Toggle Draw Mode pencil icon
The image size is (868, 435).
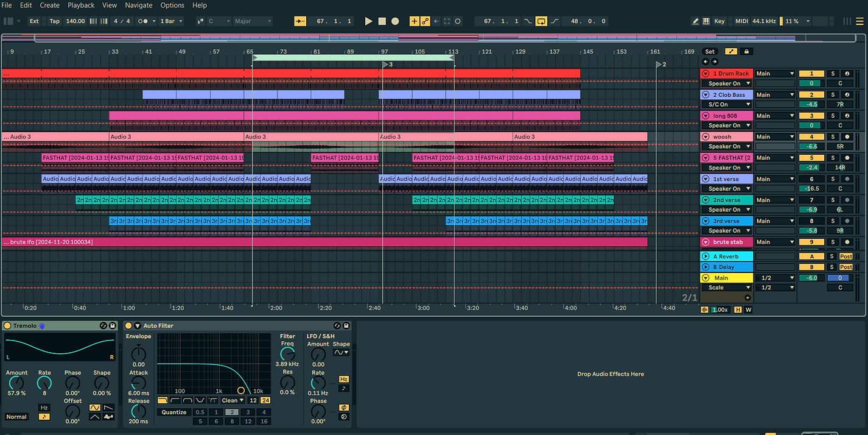696,21
